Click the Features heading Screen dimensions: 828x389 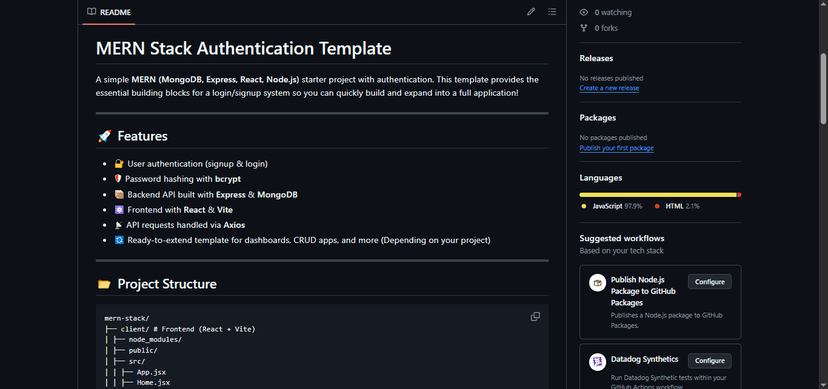point(142,136)
